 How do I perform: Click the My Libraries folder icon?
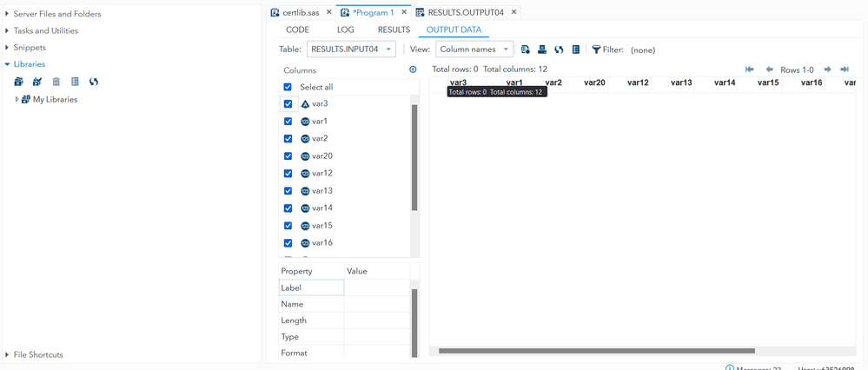(25, 100)
